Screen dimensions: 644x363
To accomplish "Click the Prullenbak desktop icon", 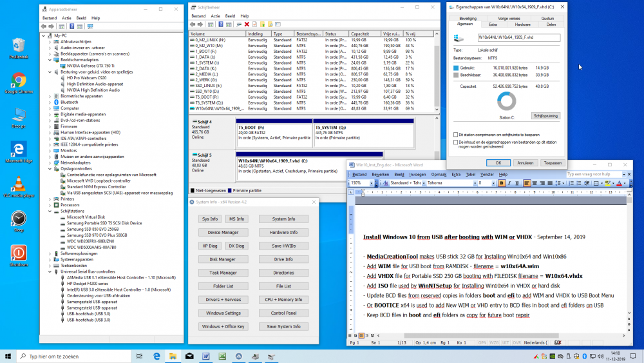I will [x=18, y=45].
